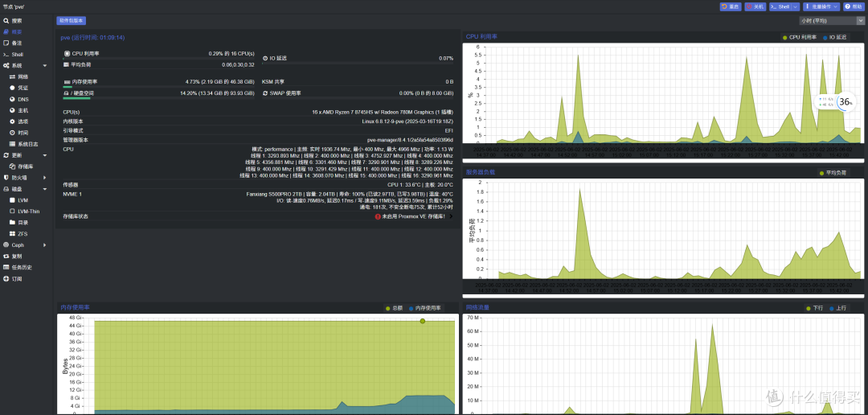Click the 内存使用率 green progress bar

coord(68,87)
